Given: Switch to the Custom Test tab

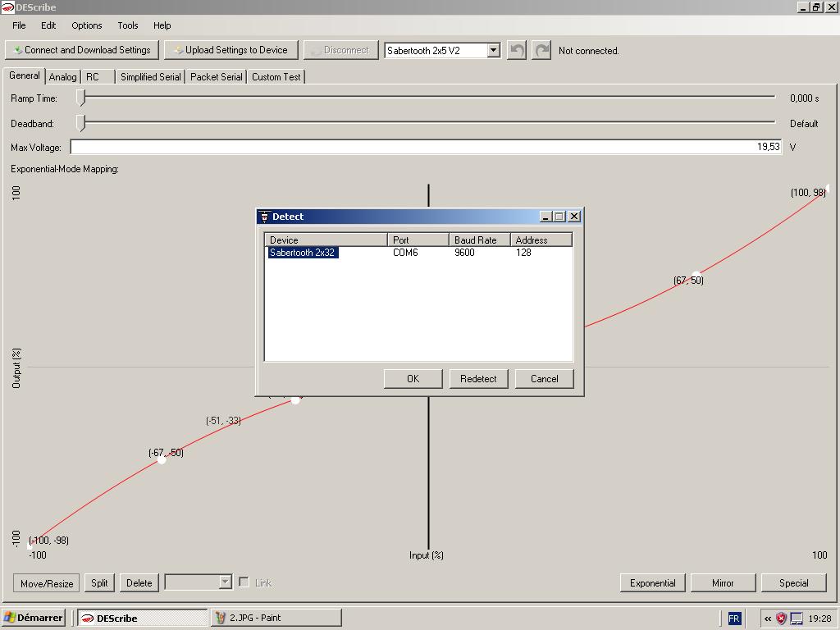Looking at the screenshot, I should (x=276, y=77).
